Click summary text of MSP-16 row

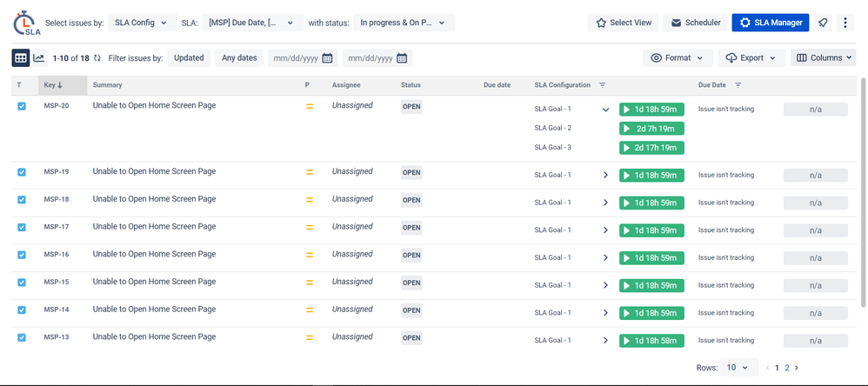click(154, 254)
